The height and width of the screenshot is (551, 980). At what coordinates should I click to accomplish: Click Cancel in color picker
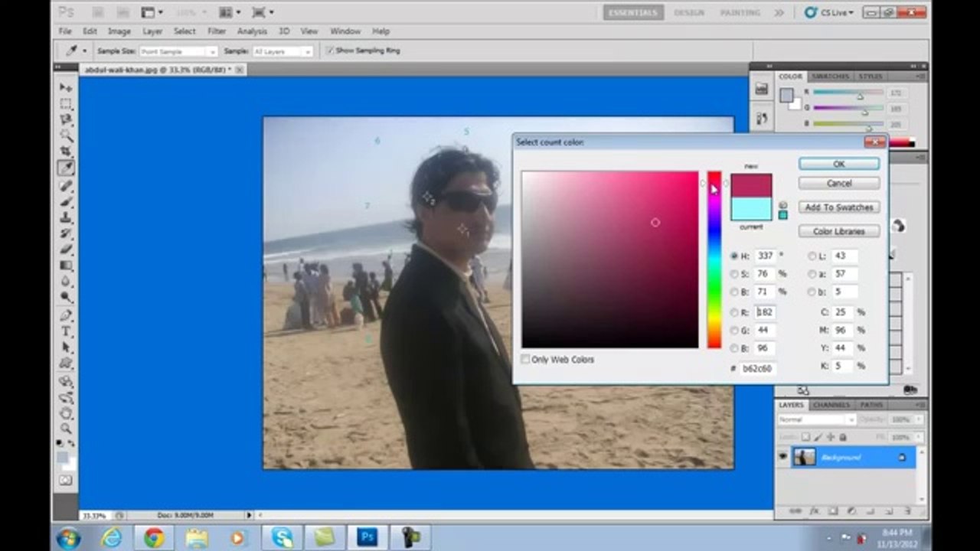[x=839, y=183]
